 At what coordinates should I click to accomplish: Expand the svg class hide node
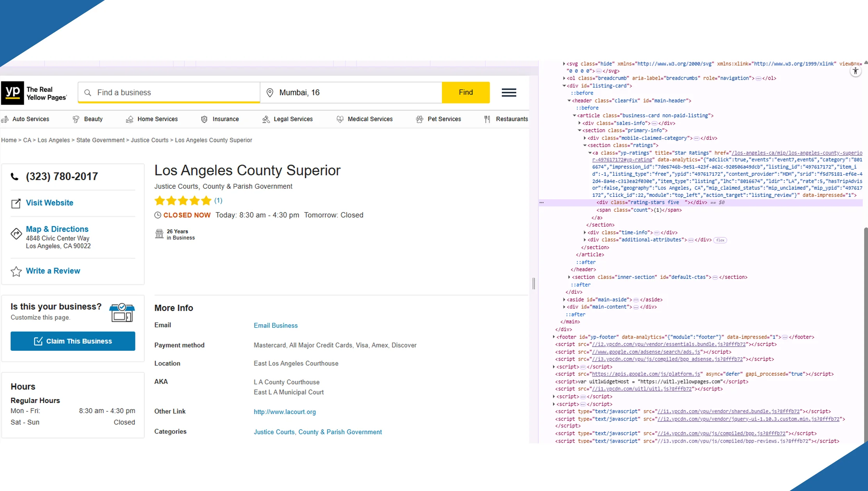564,64
